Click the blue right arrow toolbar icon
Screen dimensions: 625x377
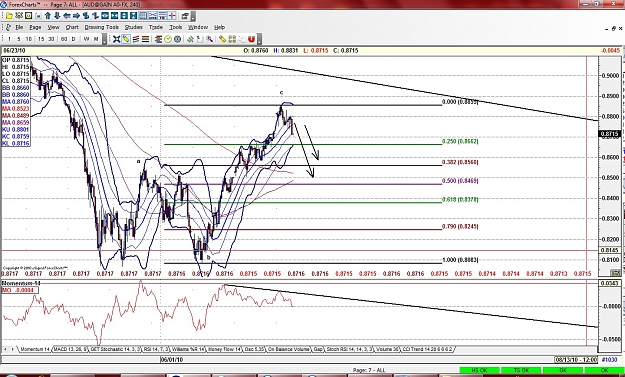(77, 16)
